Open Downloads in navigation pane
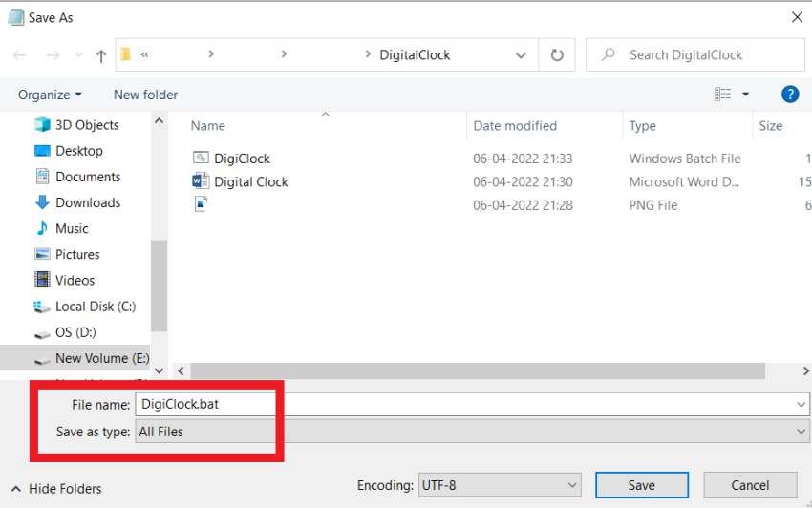 point(88,202)
